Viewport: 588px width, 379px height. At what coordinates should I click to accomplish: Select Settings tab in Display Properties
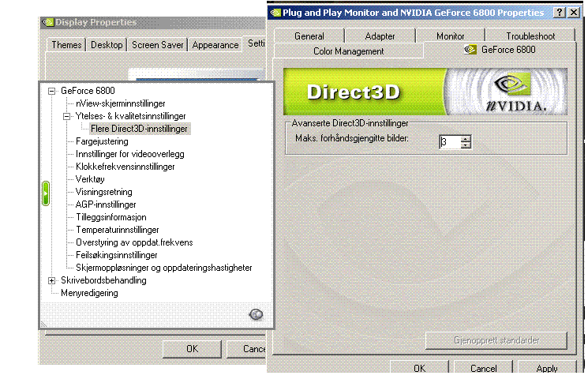[256, 43]
